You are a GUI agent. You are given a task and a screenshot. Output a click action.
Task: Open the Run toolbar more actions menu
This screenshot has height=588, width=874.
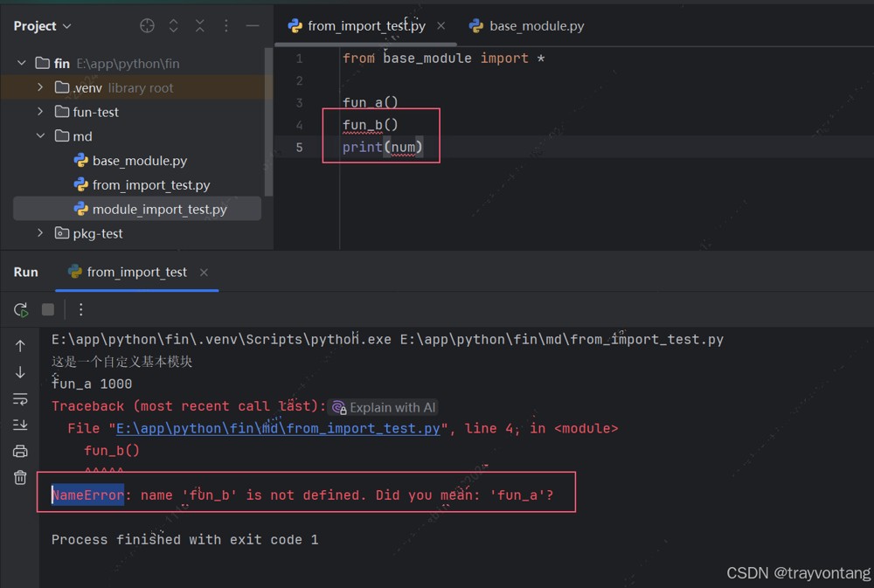click(80, 310)
